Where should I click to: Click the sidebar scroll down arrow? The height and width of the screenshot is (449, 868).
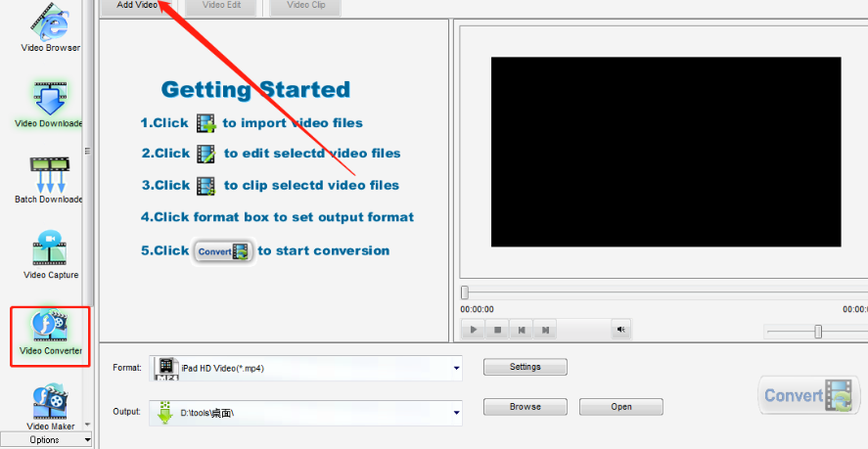tap(87, 426)
